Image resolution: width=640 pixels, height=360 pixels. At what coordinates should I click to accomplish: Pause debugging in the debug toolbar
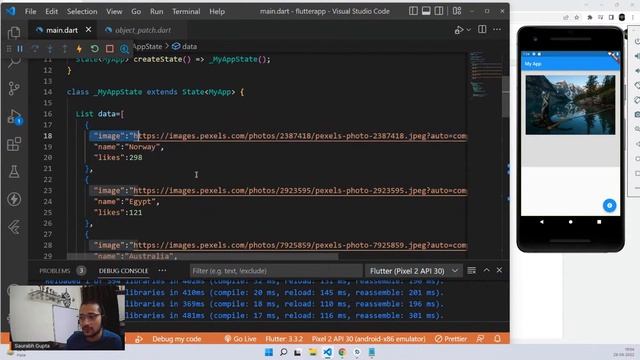click(x=20, y=49)
